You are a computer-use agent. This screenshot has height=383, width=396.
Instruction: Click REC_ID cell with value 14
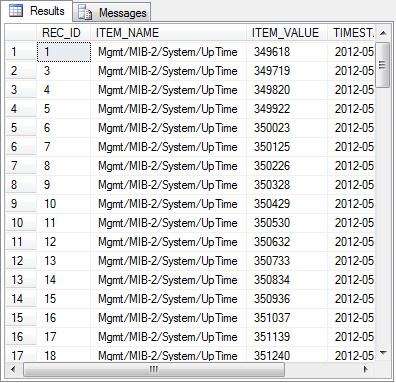click(x=64, y=280)
